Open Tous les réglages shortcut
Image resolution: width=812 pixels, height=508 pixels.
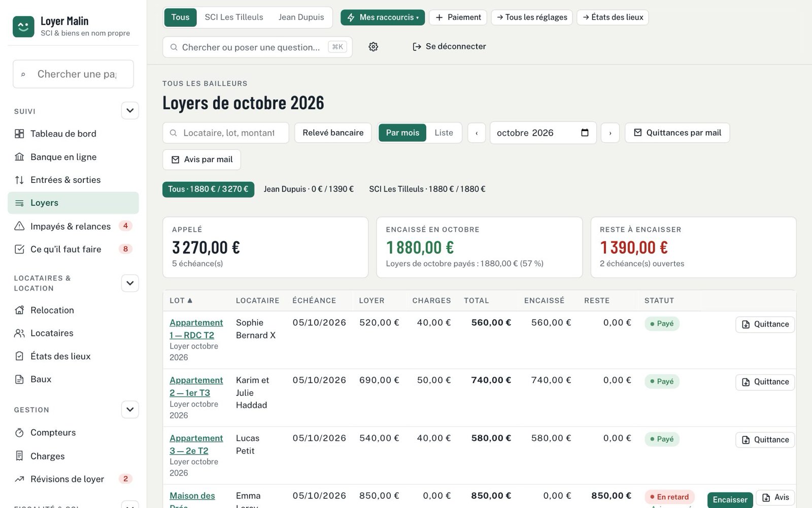click(x=532, y=17)
